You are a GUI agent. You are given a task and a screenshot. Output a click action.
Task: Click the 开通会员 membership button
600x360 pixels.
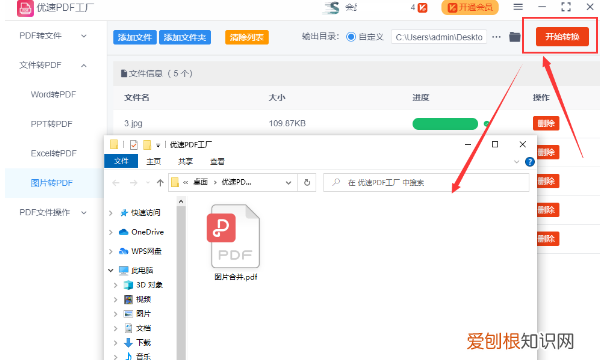click(470, 7)
